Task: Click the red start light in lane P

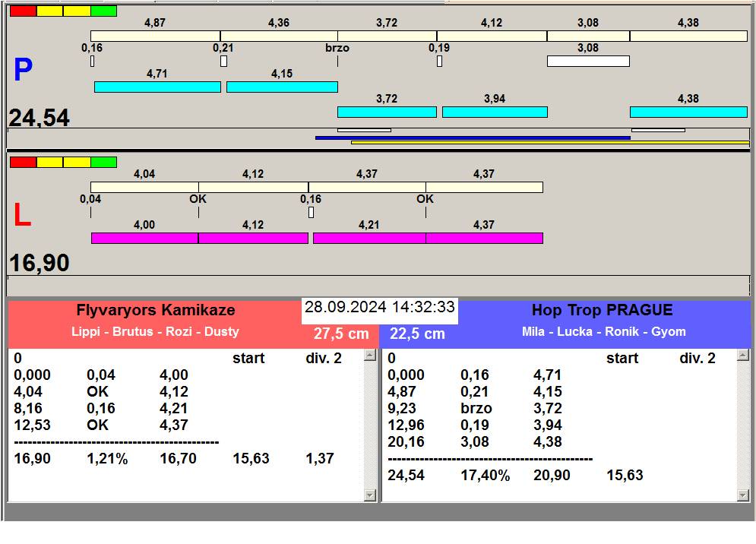Action: [x=23, y=11]
